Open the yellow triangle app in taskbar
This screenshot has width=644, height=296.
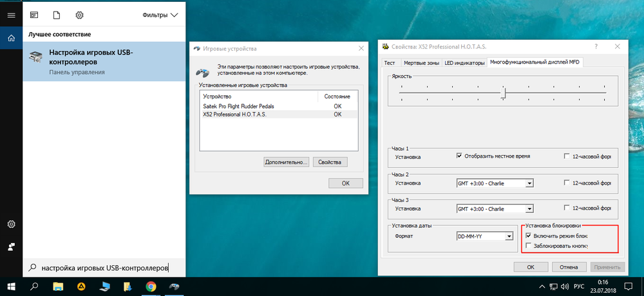(x=81, y=286)
